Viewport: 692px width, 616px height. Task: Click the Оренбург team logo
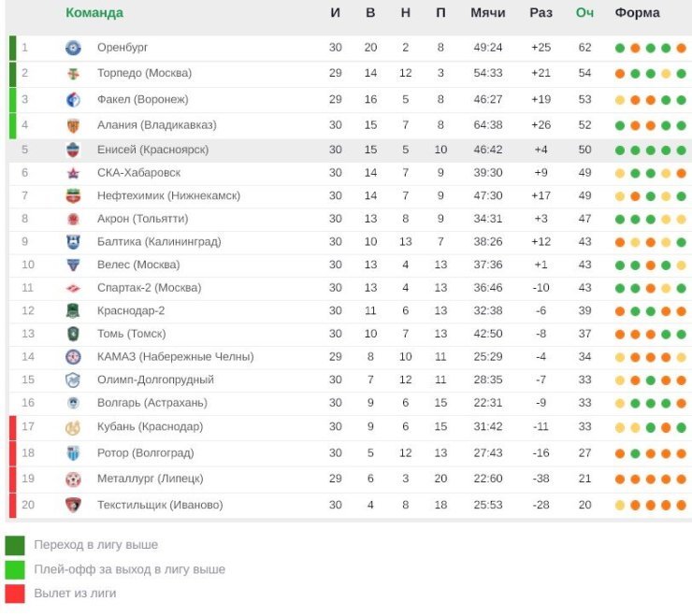(73, 48)
